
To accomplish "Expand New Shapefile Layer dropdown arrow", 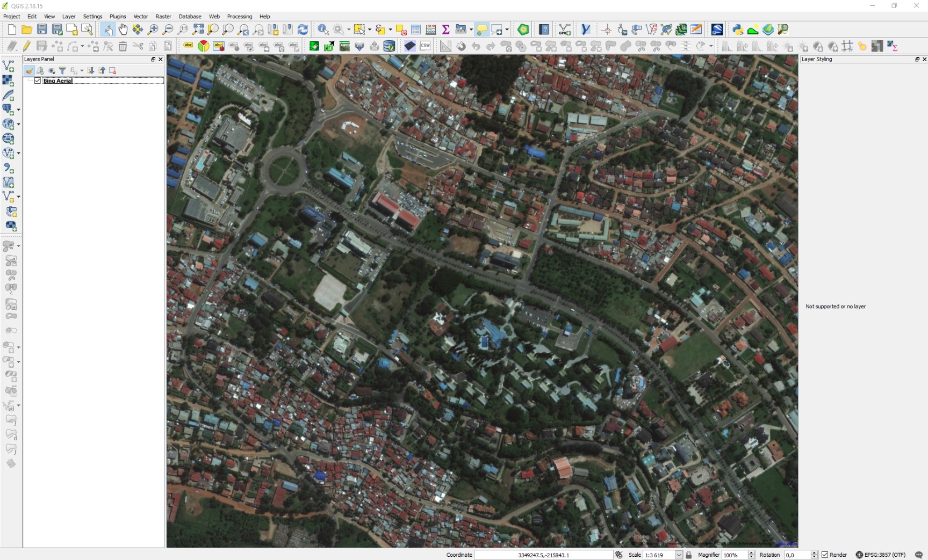I will [x=18, y=197].
